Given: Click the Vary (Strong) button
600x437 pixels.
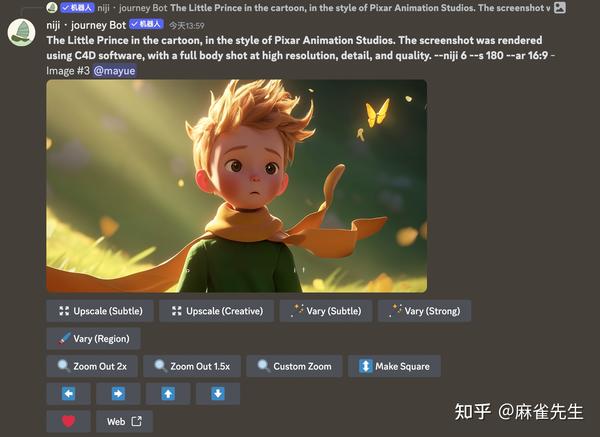Looking at the screenshot, I should (x=424, y=311).
